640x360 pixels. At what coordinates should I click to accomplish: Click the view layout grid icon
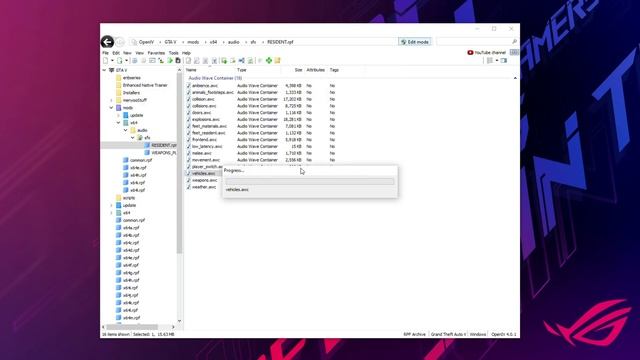[x=490, y=60]
